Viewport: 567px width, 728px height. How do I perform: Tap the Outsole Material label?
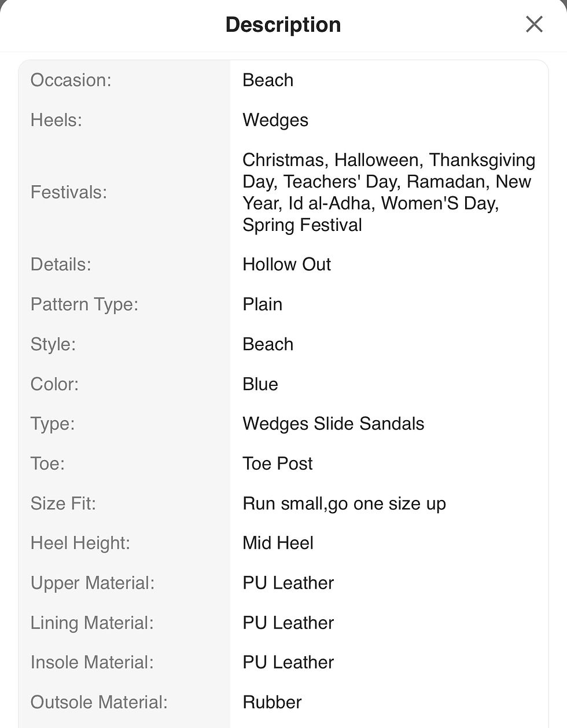point(99,702)
